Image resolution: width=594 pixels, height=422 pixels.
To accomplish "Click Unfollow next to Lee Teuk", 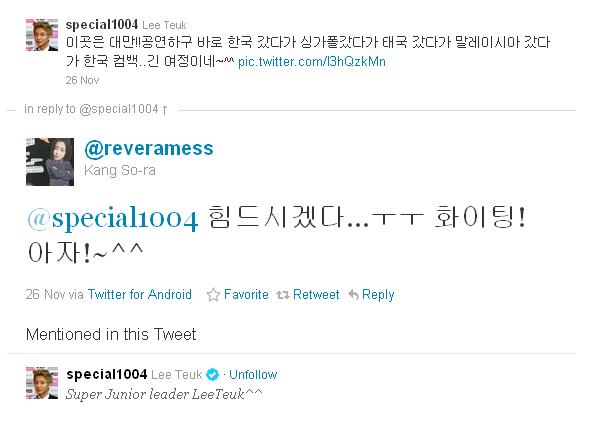I will pyautogui.click(x=253, y=375).
